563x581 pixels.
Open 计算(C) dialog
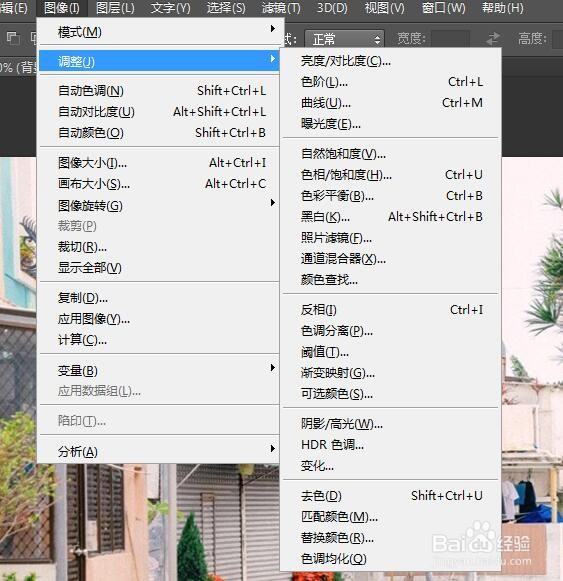(x=159, y=339)
